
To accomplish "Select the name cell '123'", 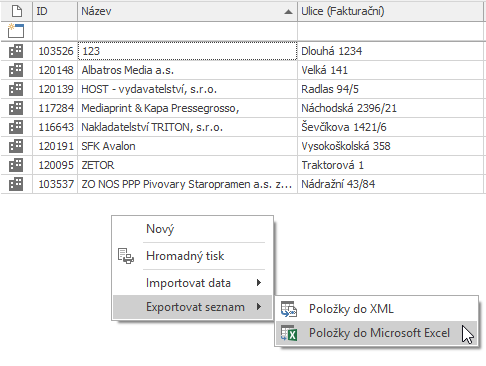I will (x=187, y=51).
